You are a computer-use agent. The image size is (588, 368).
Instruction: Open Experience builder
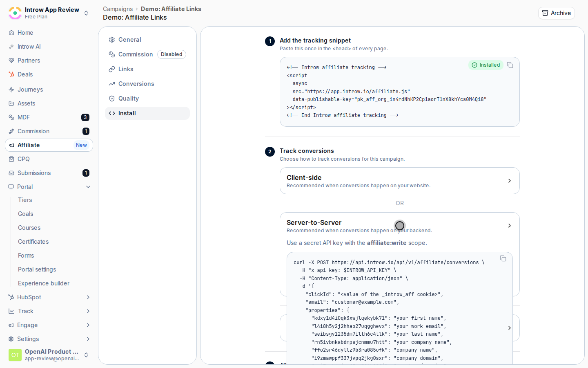(x=44, y=283)
